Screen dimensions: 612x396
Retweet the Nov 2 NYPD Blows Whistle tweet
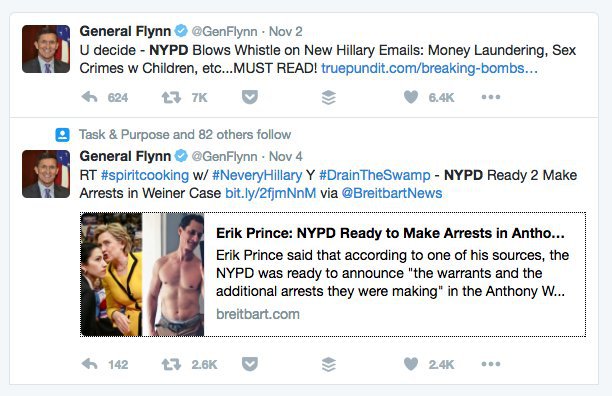(171, 97)
